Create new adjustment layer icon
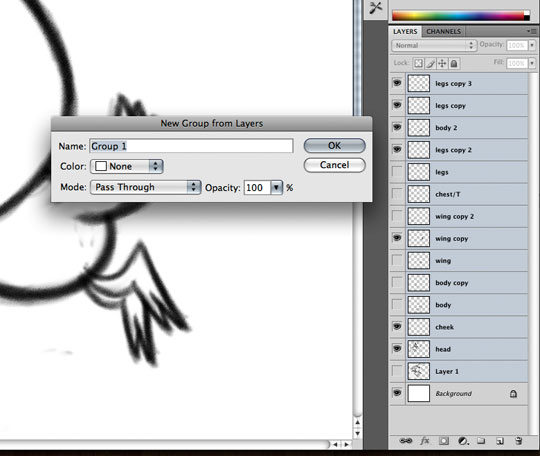 point(463,441)
